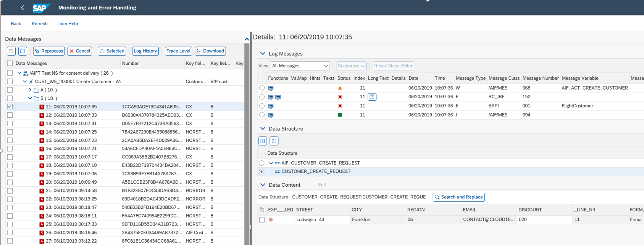Select the radio button for AIF_CUSTOMER_CREATE_REQUEST

coord(261,163)
